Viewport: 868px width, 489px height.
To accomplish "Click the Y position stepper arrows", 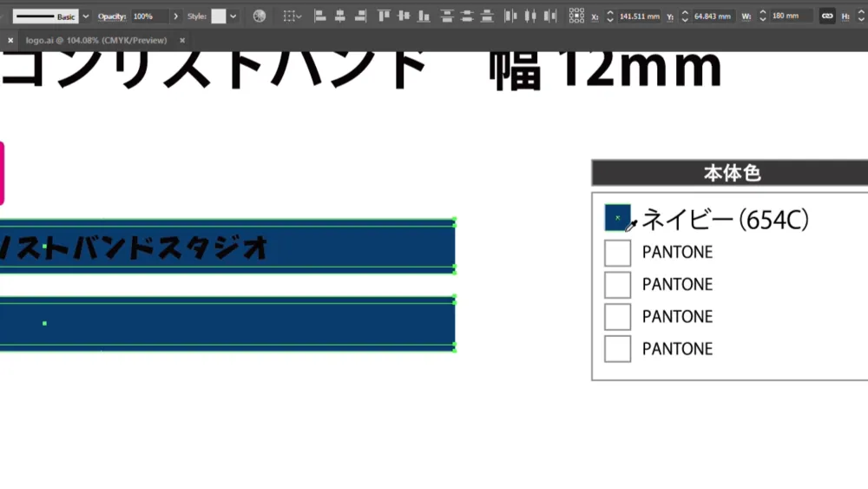I will 685,17.
